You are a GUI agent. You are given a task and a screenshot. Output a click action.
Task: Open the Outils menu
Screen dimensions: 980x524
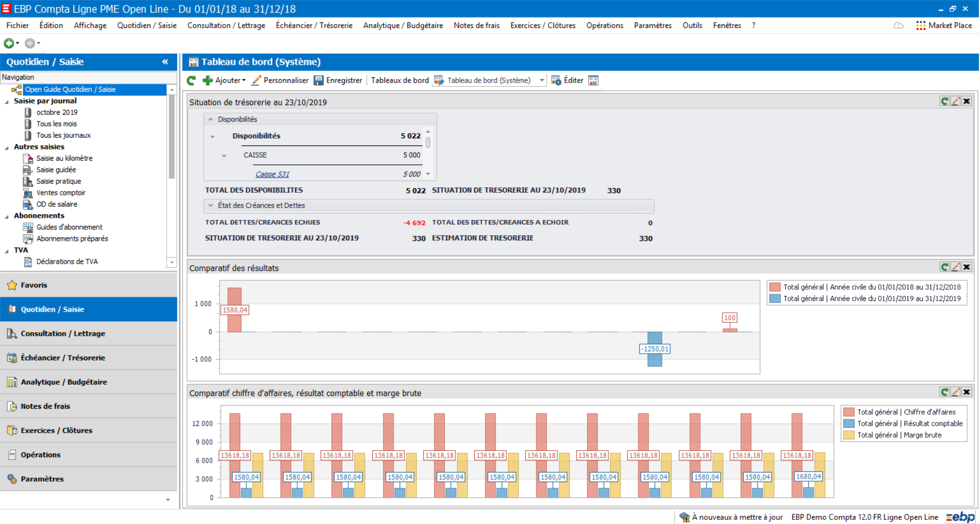point(692,26)
